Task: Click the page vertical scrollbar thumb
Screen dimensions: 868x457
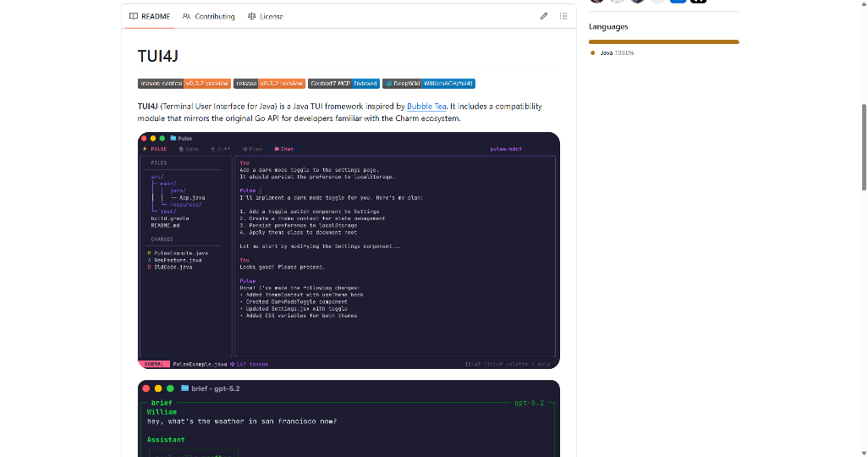Action: pos(863,148)
